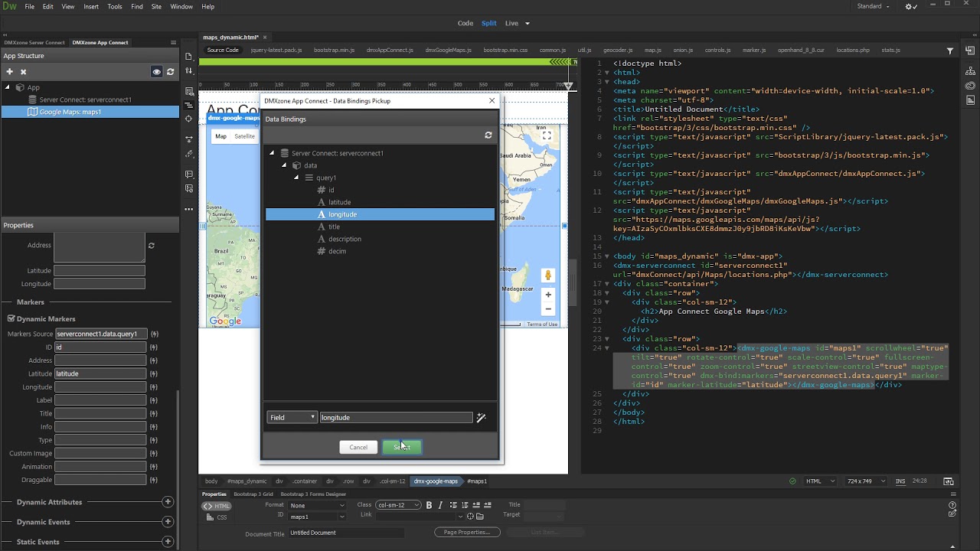980x551 pixels.
Task: Toggle the Dynamic Markers checkbox
Action: (x=11, y=318)
